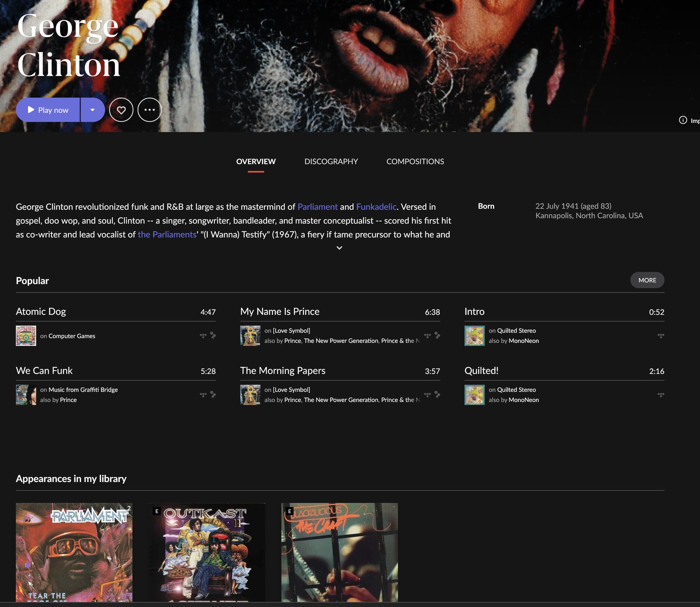Select the Overview tab

[256, 162]
